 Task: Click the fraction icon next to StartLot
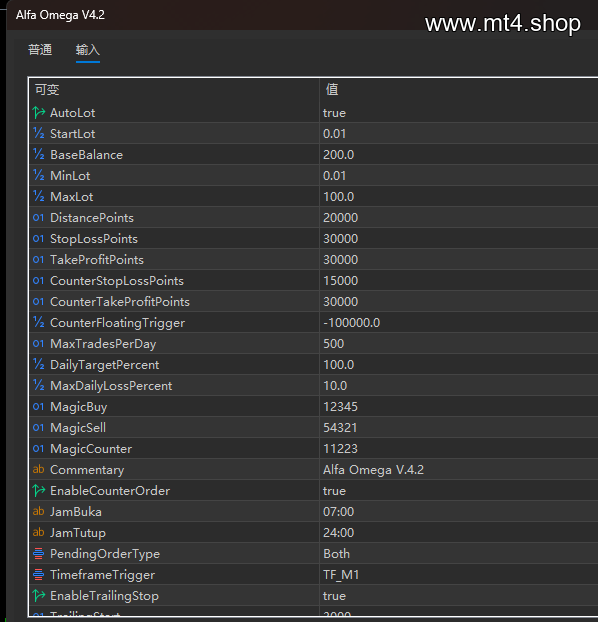pyautogui.click(x=38, y=133)
